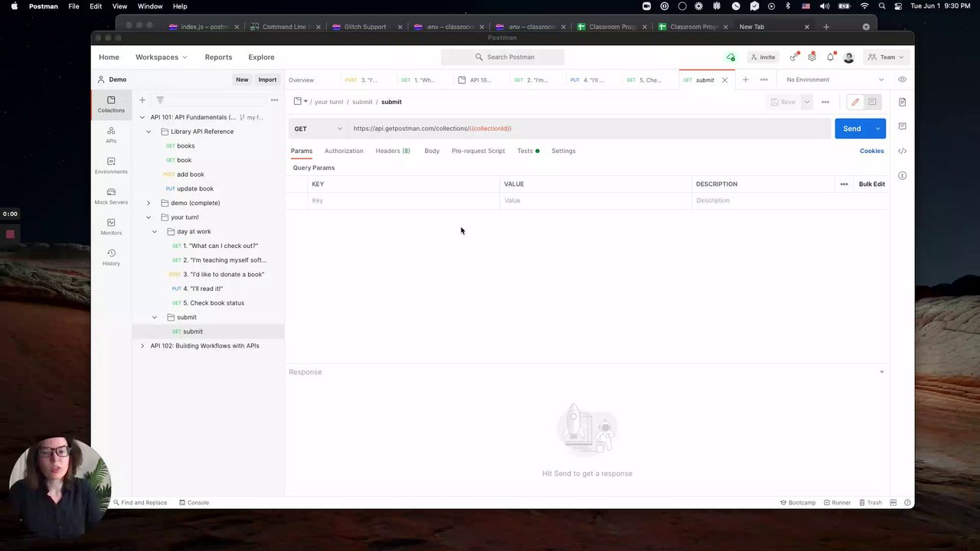Click the plus icon to create new collection
Screen dimensions: 980x551
142,99
